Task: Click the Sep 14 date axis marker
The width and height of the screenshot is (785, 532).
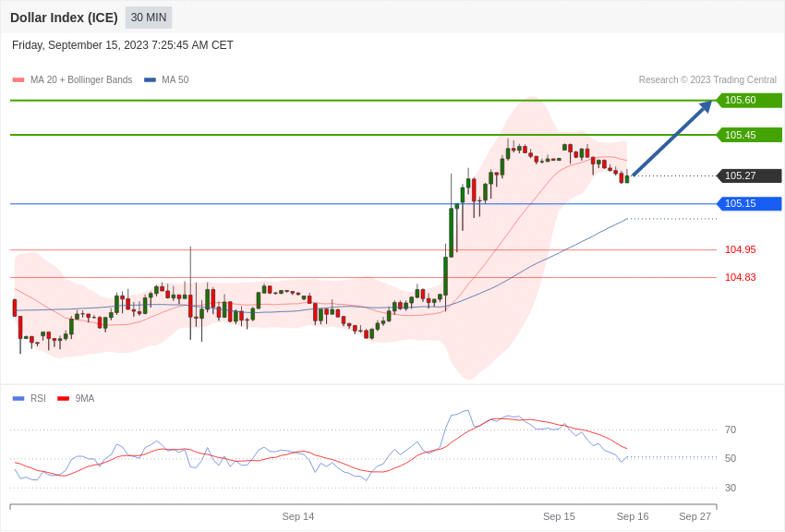Action: pyautogui.click(x=298, y=516)
